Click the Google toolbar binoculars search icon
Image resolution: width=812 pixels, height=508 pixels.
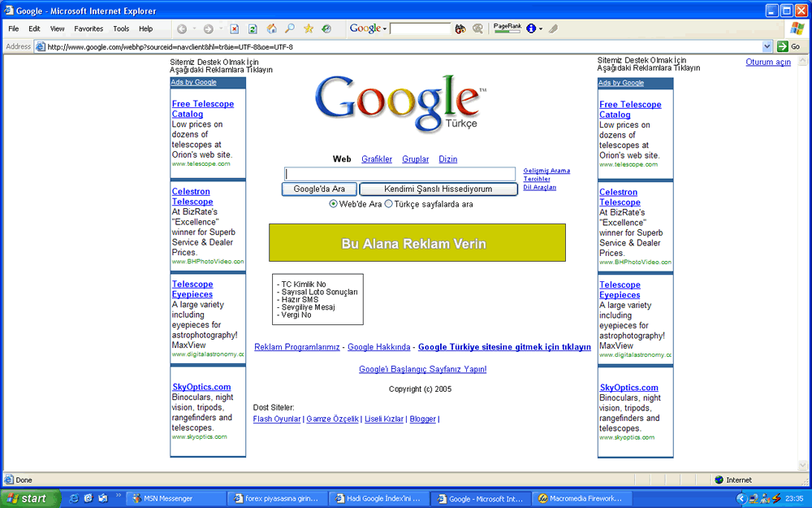(x=460, y=29)
